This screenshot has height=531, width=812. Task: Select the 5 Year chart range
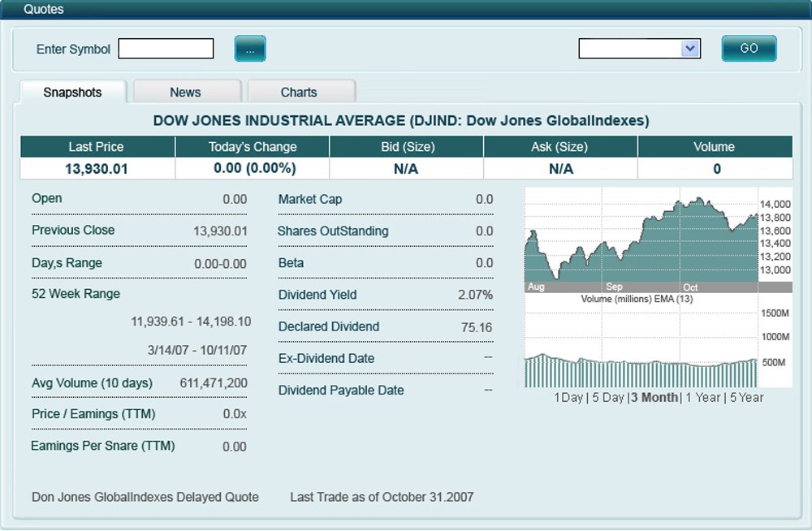[746, 397]
